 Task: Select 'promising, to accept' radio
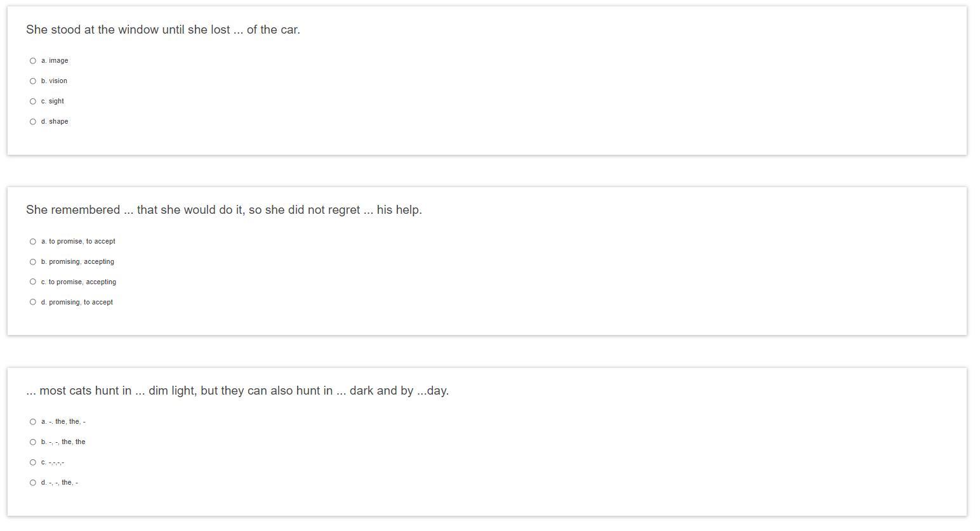coord(33,302)
